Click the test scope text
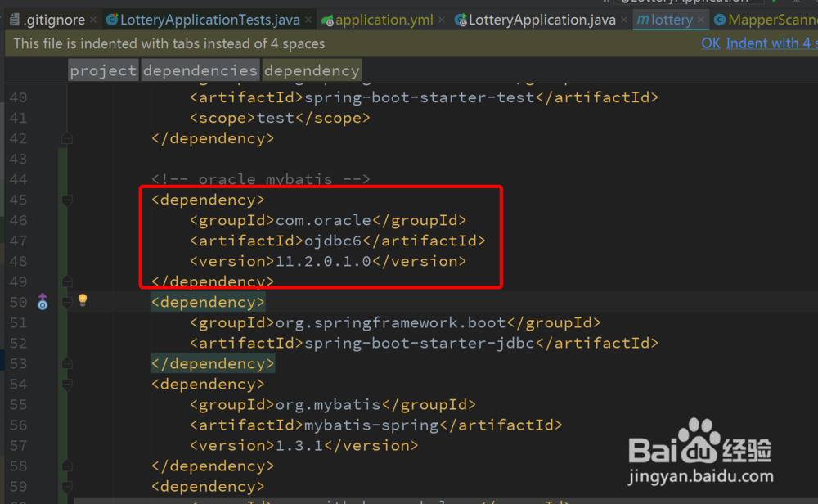 [276, 118]
